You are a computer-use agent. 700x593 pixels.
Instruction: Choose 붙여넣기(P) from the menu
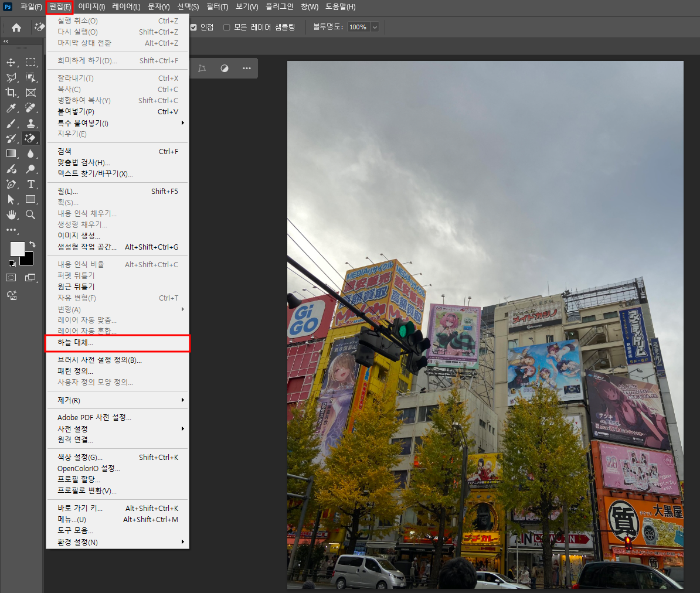click(x=118, y=111)
